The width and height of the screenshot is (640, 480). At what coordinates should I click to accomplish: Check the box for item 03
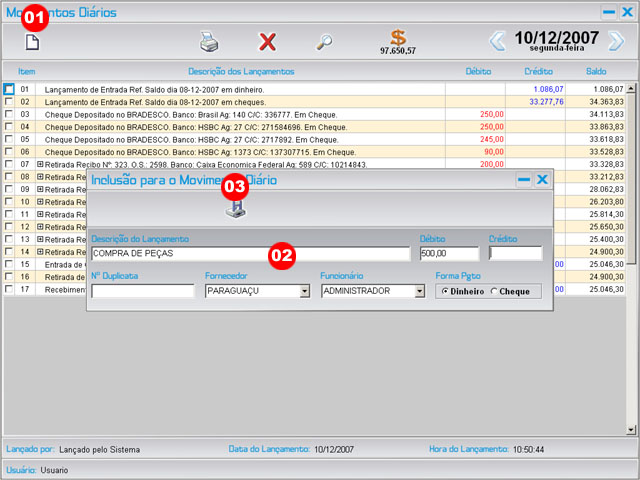[9, 114]
